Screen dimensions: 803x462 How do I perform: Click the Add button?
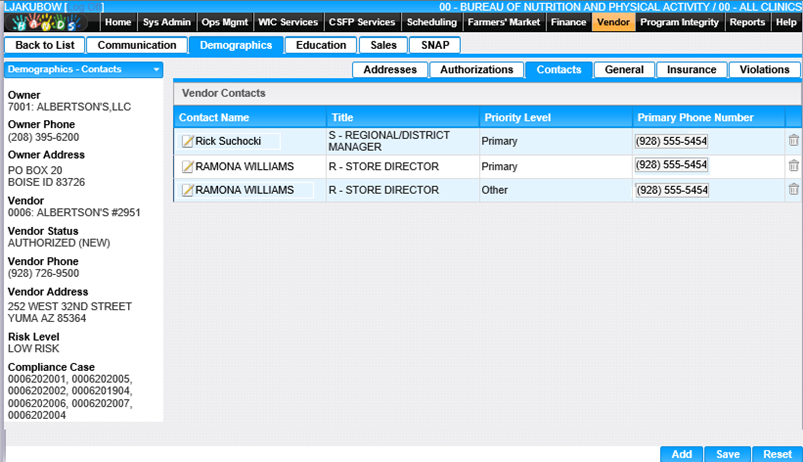pyautogui.click(x=682, y=454)
